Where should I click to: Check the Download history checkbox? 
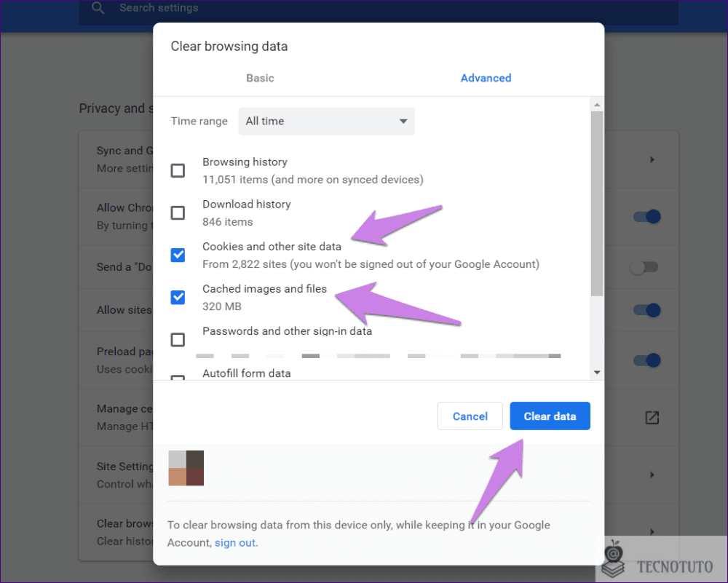[178, 213]
